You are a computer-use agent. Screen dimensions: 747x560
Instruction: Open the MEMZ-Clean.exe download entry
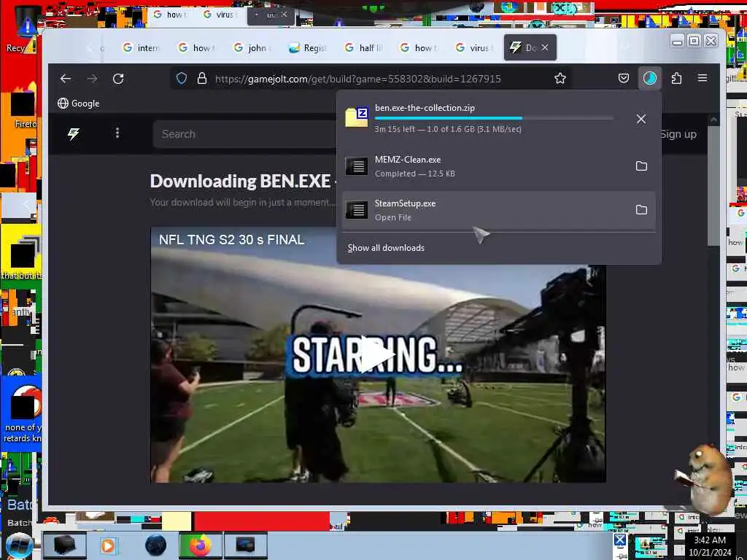pos(498,166)
